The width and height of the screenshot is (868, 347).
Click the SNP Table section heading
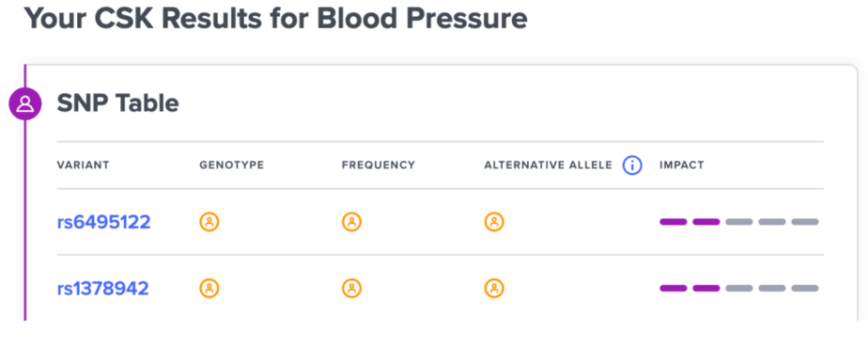tap(118, 103)
